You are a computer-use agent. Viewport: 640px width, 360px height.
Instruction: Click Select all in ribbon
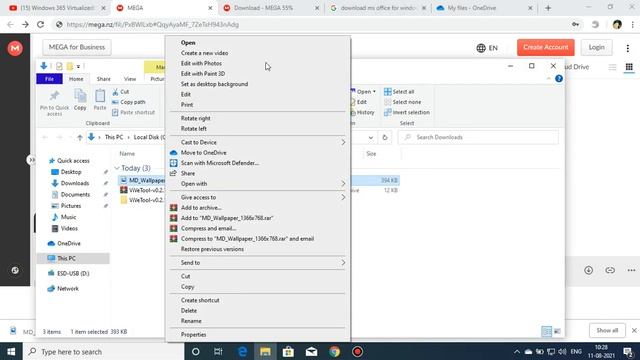[x=399, y=92]
